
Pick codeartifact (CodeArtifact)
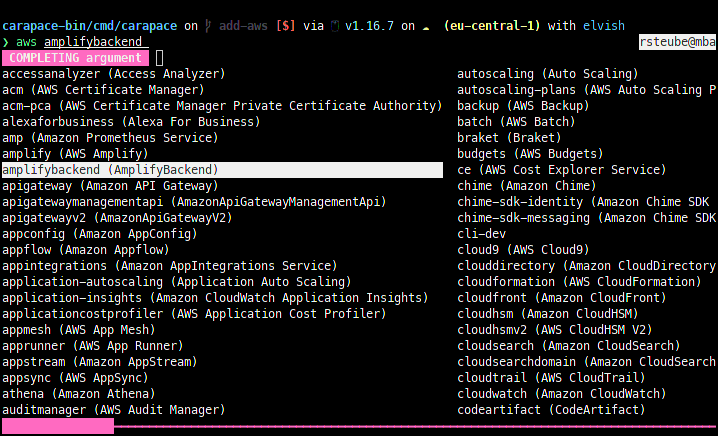551,410
